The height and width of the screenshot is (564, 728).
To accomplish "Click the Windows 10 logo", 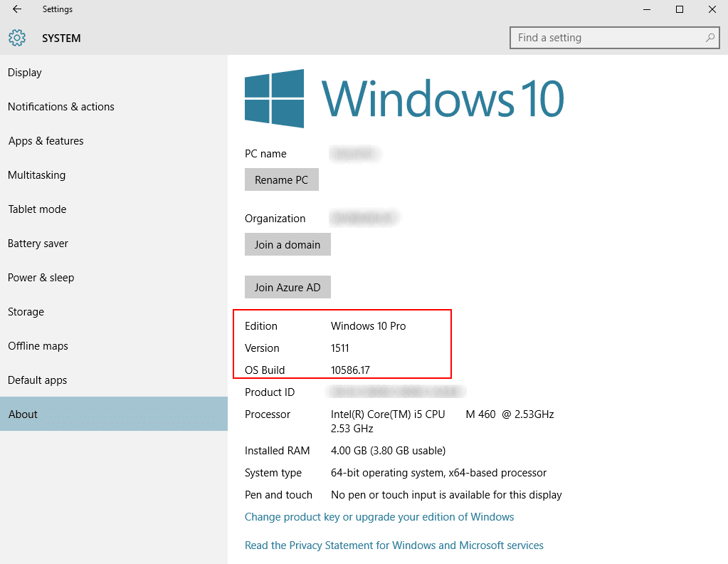I will tap(404, 98).
